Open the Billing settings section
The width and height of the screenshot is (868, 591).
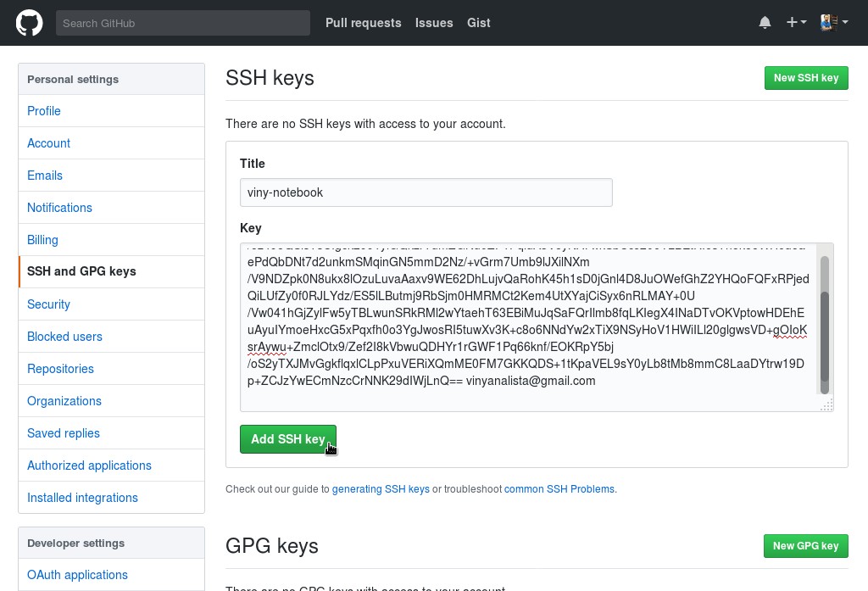click(x=42, y=240)
